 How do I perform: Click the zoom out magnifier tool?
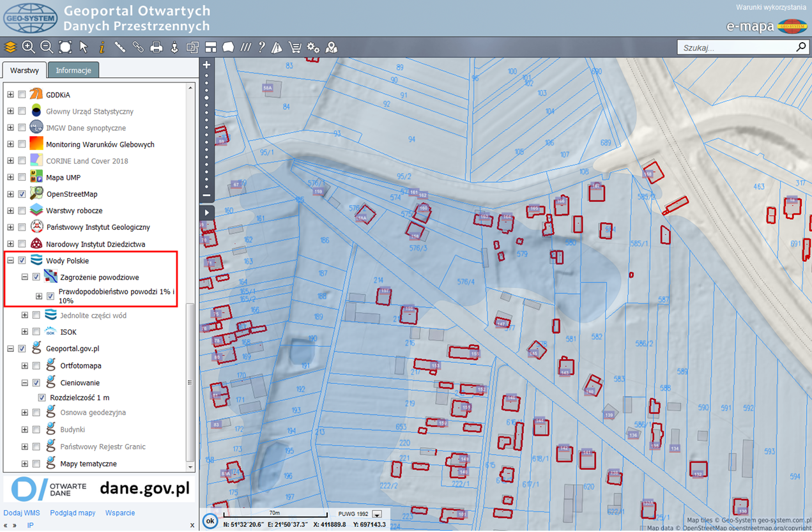click(47, 47)
